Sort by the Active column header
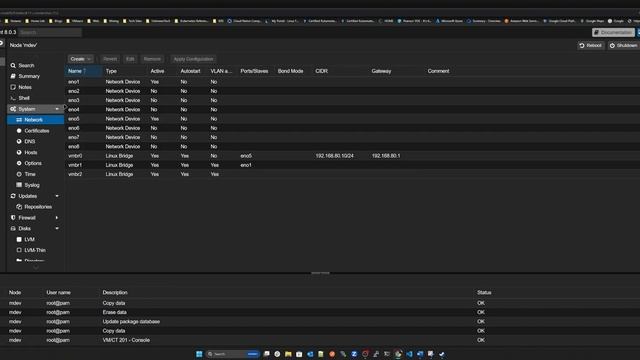Viewport: 640px width, 360px height. [x=162, y=71]
